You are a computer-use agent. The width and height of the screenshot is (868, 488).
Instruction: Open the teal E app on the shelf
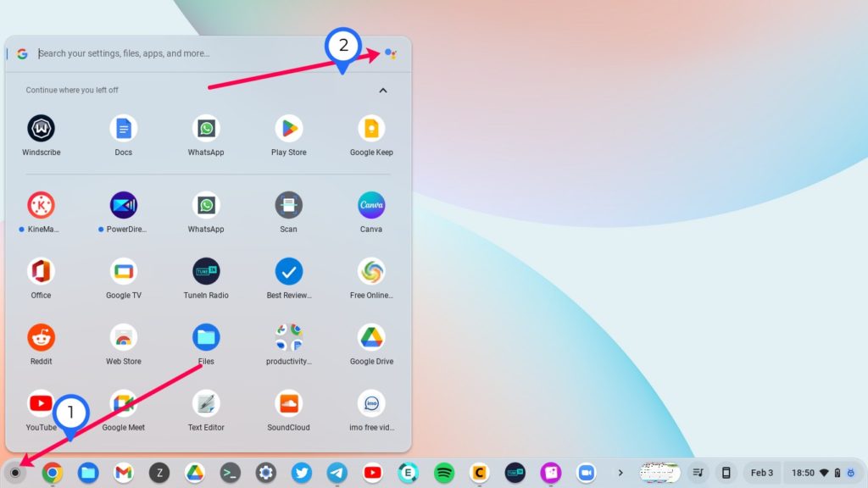coord(408,473)
